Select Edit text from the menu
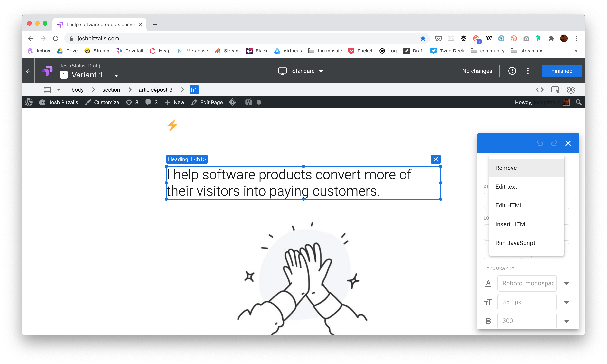Viewport: 607px width, 364px height. tap(506, 187)
